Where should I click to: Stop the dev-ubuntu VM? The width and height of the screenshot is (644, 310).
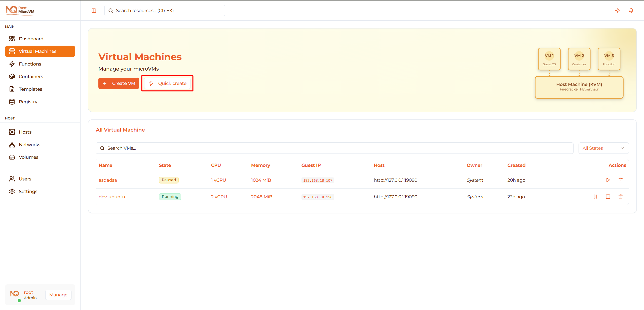point(608,197)
